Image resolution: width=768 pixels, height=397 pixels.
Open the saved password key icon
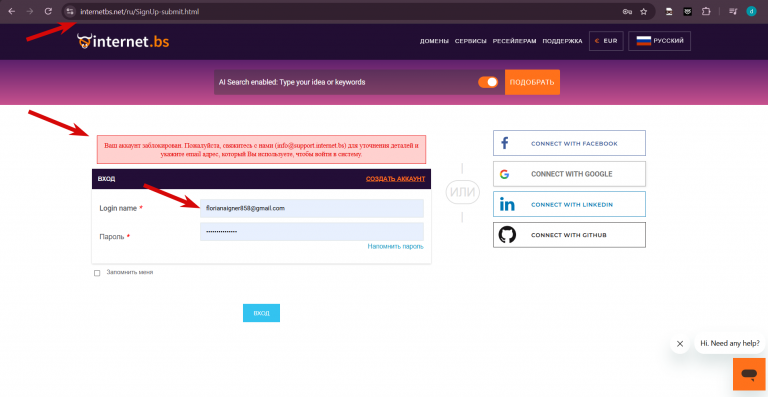tap(627, 11)
